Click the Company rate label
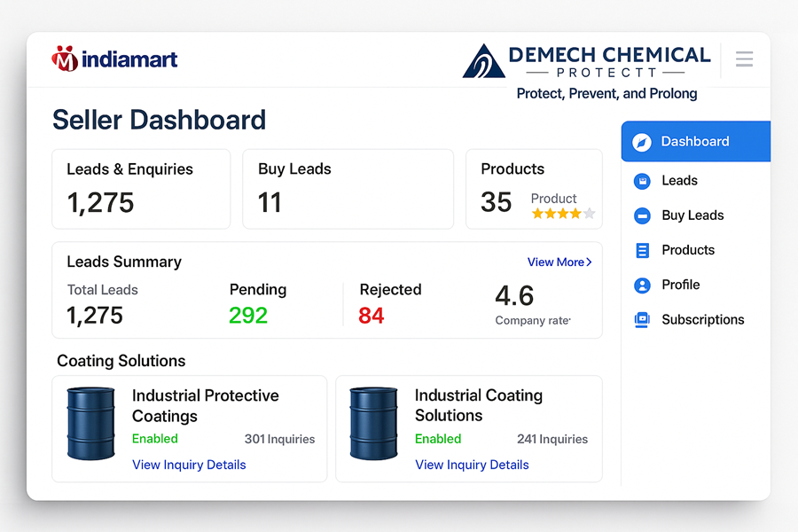Image resolution: width=798 pixels, height=532 pixels. (532, 321)
